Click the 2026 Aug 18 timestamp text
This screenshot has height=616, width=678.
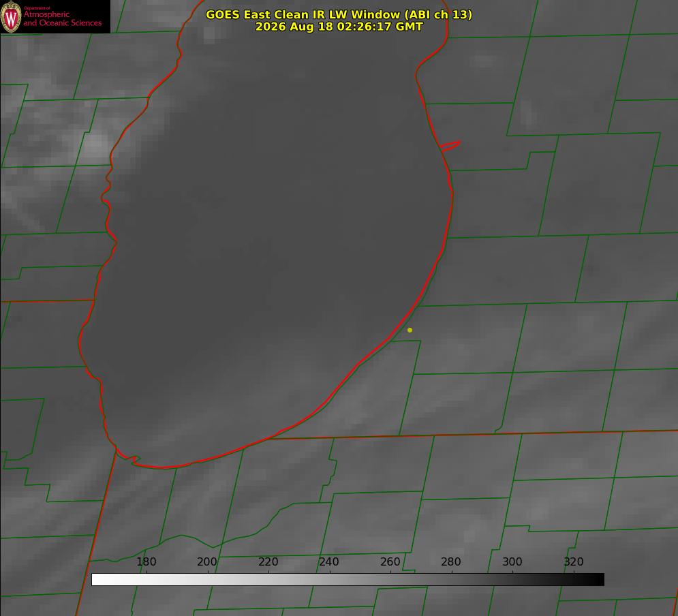pyautogui.click(x=339, y=27)
